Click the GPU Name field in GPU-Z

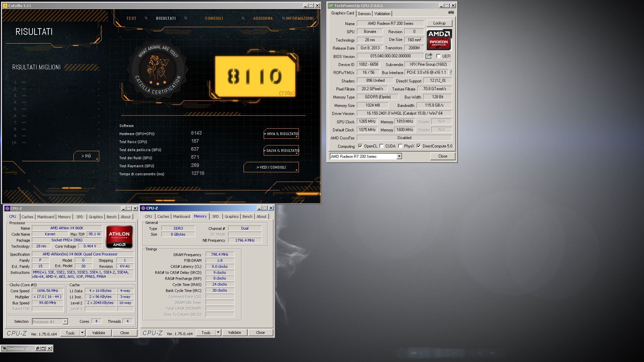point(390,23)
